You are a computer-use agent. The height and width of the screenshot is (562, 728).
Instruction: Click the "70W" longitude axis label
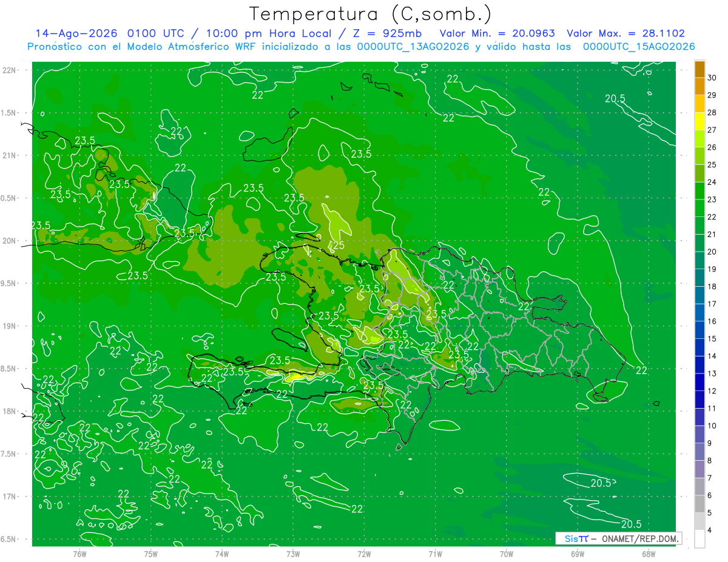pyautogui.click(x=507, y=554)
